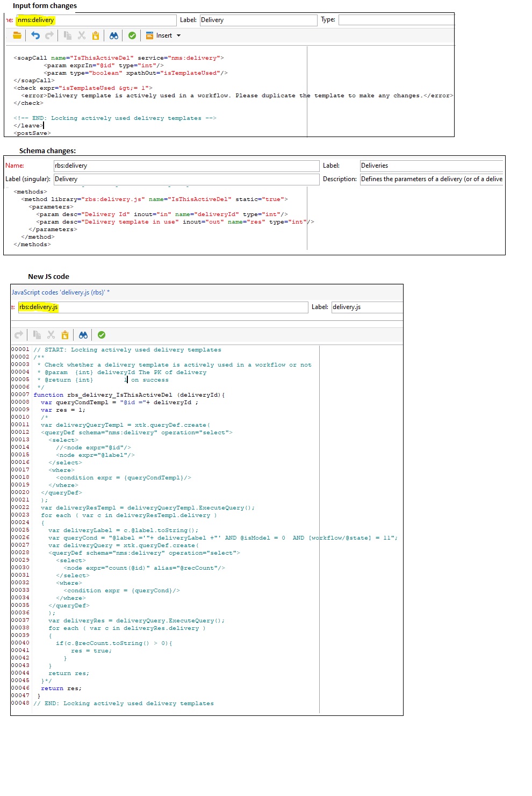Screen dimensions: 532x796
Task: Select the rbs:delivery Name field
Action: pyautogui.click(x=185, y=166)
